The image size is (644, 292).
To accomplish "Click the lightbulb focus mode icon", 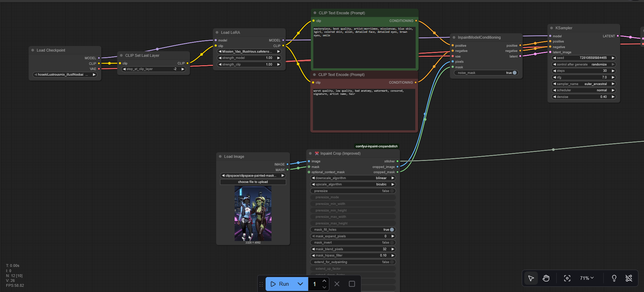I will click(614, 278).
